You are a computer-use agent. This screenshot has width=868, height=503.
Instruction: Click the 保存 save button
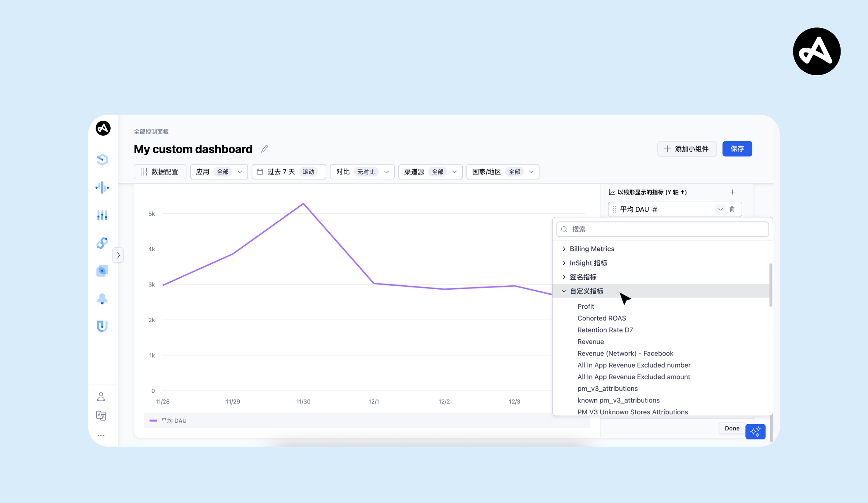pos(737,149)
